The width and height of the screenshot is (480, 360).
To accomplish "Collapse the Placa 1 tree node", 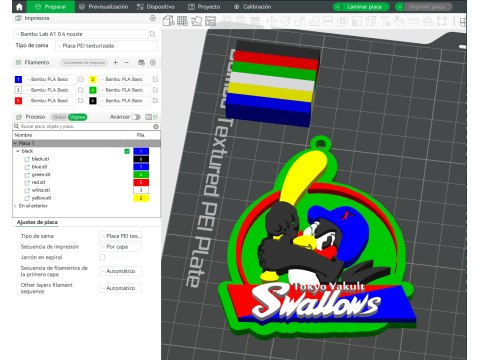I will pos(15,143).
